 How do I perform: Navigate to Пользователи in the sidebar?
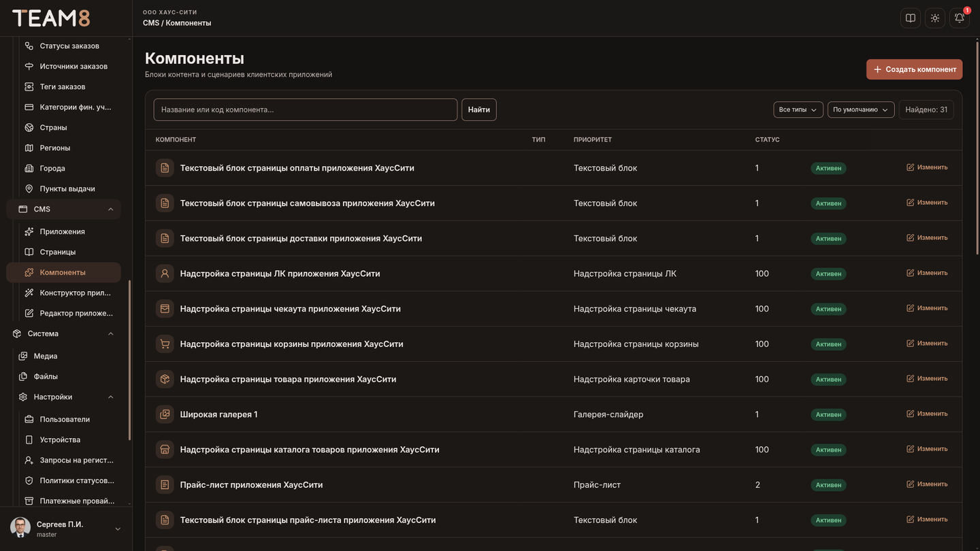click(x=64, y=419)
